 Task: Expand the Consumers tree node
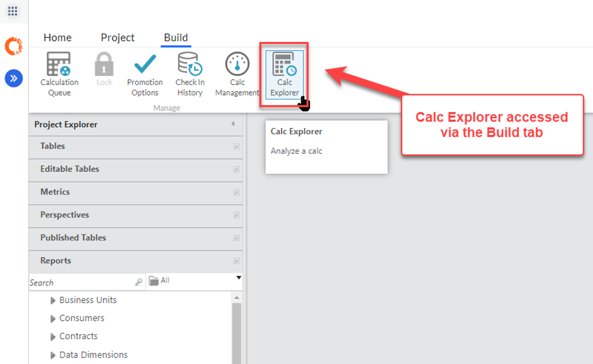53,319
